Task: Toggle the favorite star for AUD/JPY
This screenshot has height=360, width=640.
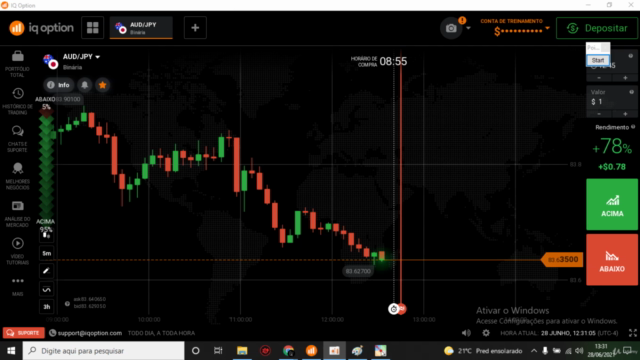Action: pyautogui.click(x=102, y=85)
